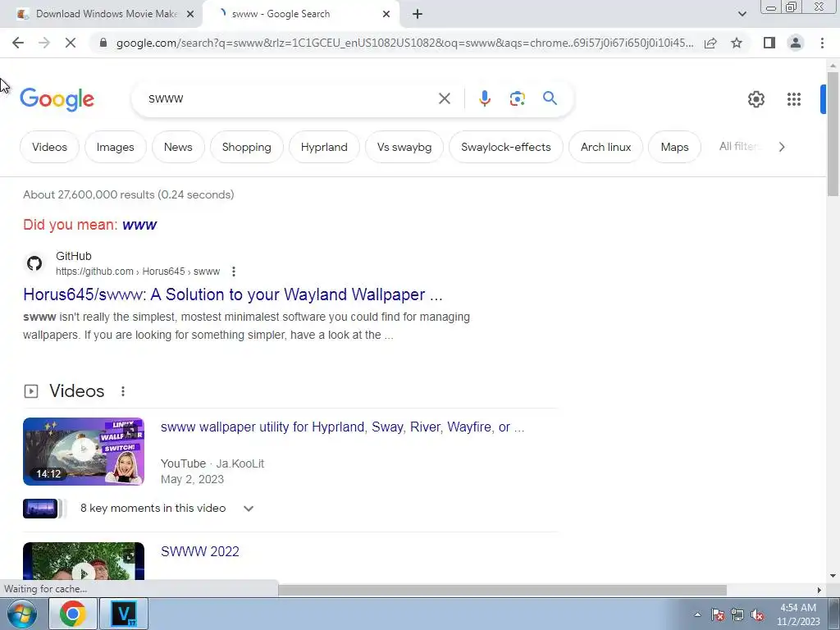Expand the 8 key moments section
The height and width of the screenshot is (630, 840).
tap(249, 509)
